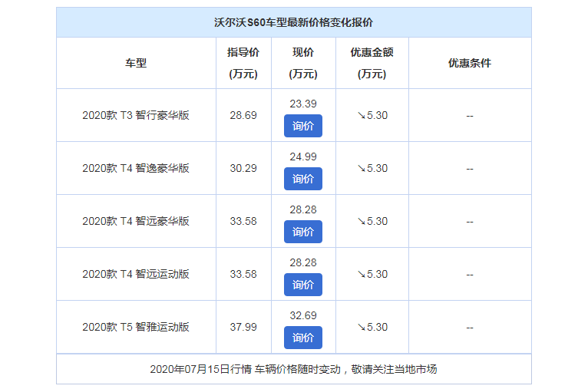
Task: Click the 车型 column header
Action: (136, 63)
